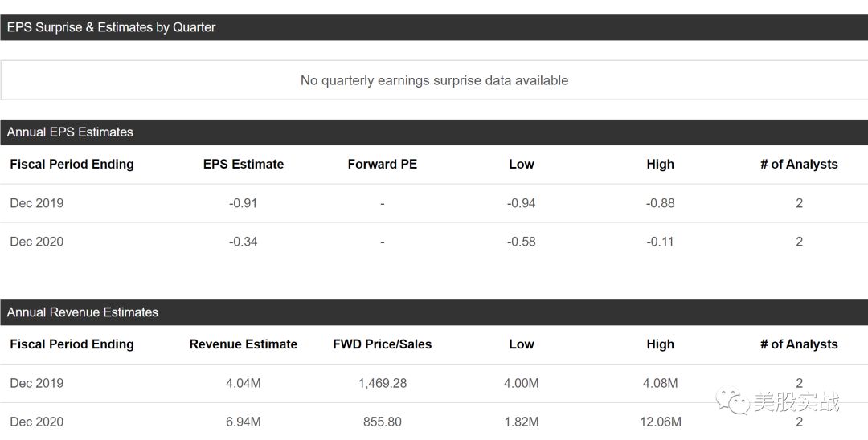Click the # of Analysts EPS header
The width and height of the screenshot is (868, 440).
point(799,165)
